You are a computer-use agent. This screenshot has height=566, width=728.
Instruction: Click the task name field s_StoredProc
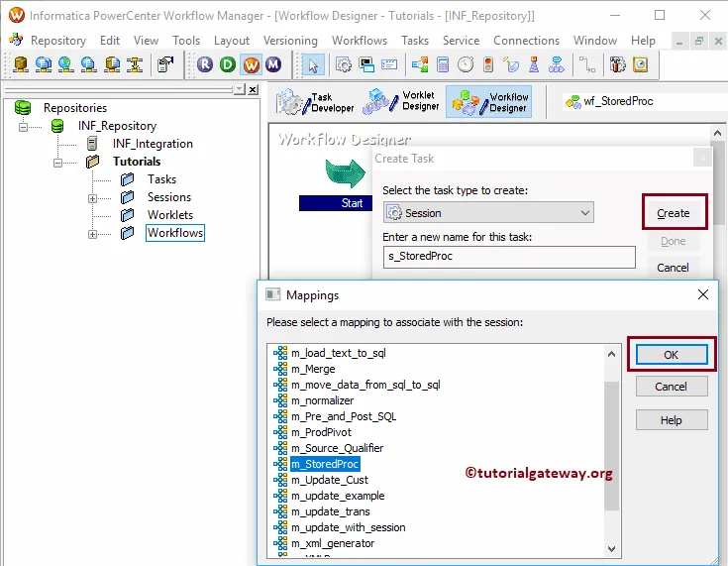point(509,257)
